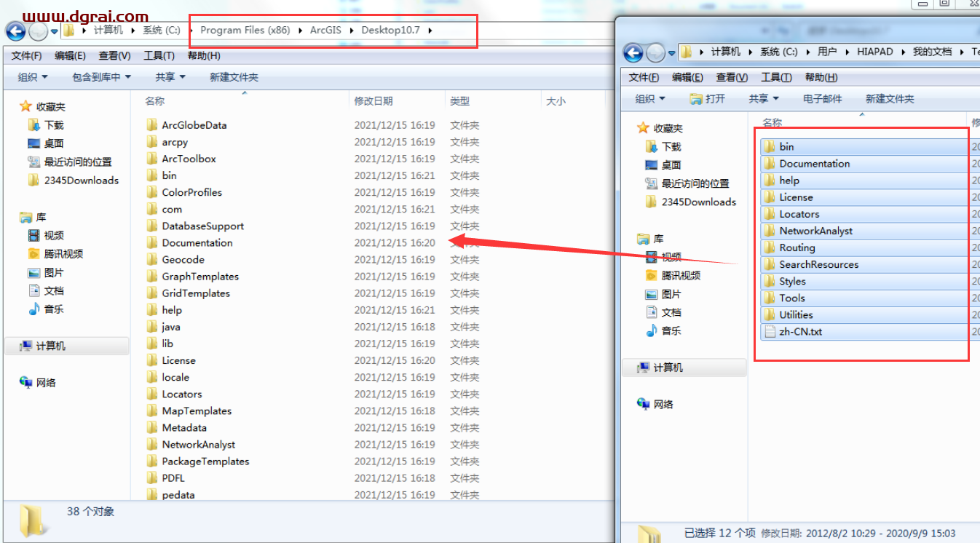
Task: Click the back arrow in left window
Action: pyautogui.click(x=15, y=31)
